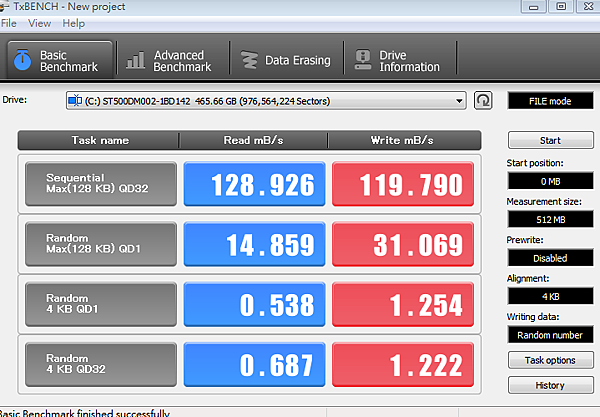This screenshot has width=600, height=417.
Task: Click the Random Max(128 KB) QD1 task button
Action: click(x=101, y=244)
